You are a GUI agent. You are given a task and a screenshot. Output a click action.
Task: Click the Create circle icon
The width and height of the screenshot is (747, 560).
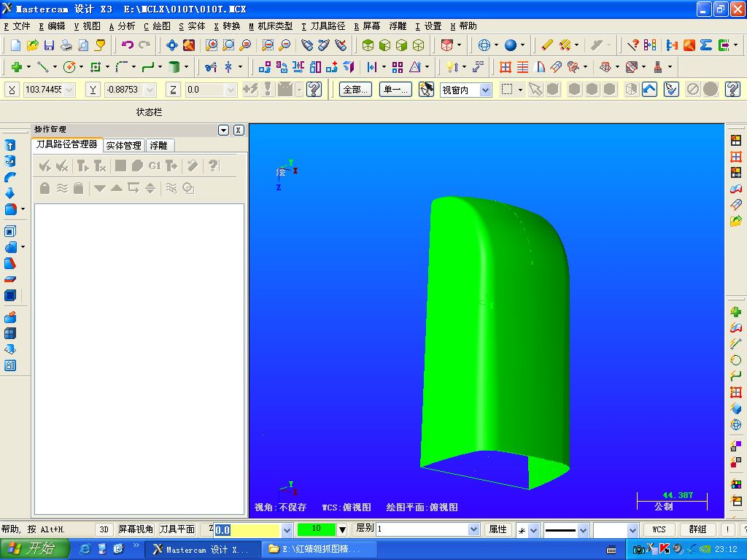pos(69,67)
